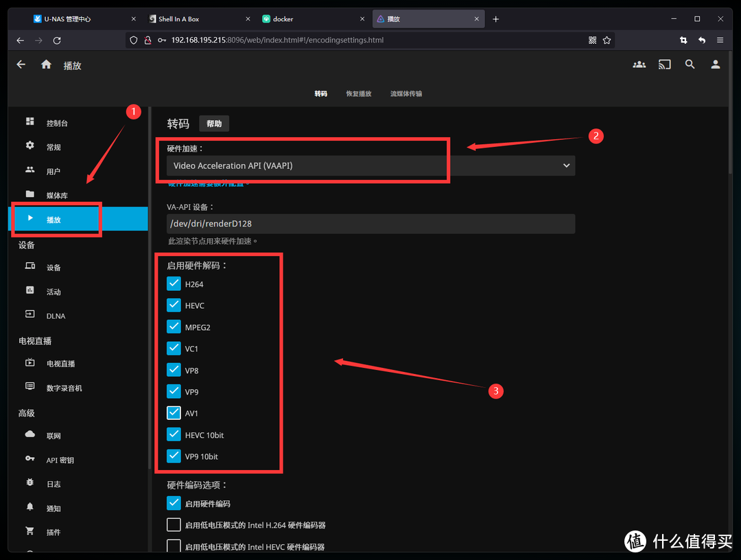
Task: Open the 联网 networking sidebar item
Action: [78, 436]
